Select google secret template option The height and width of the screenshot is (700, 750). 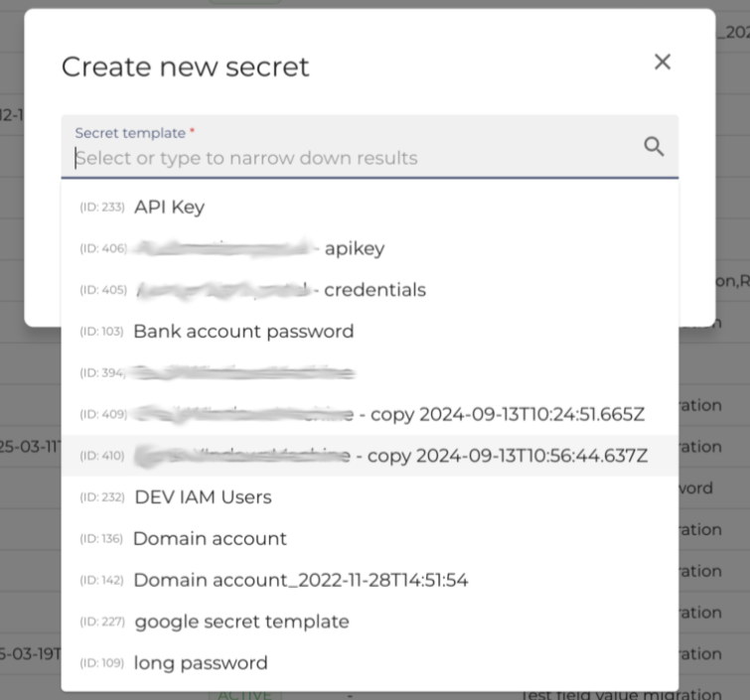pyautogui.click(x=370, y=622)
